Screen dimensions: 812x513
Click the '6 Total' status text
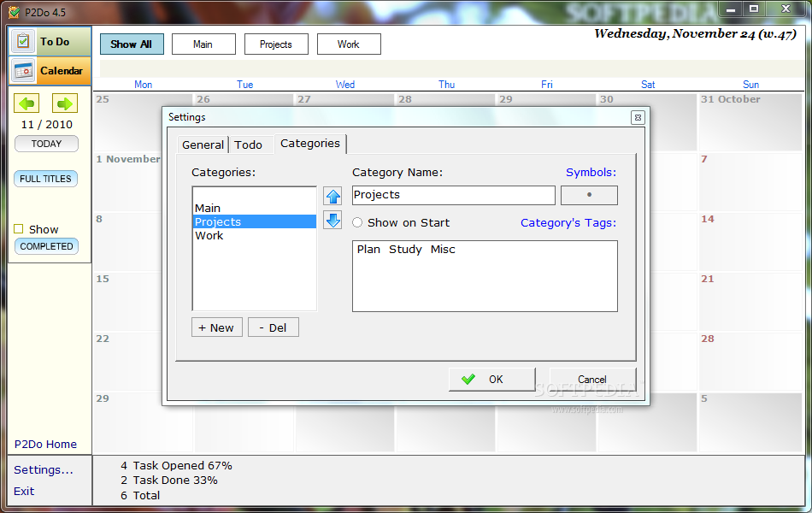coord(140,495)
